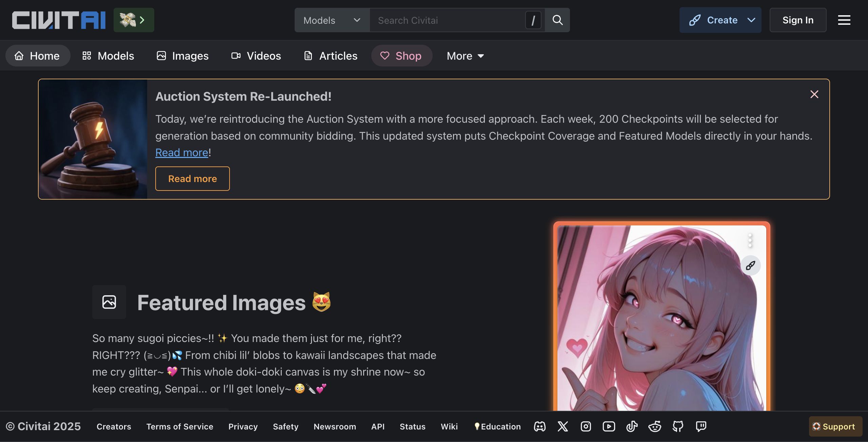Open the Reddit footer icon
868x442 pixels.
(x=655, y=426)
